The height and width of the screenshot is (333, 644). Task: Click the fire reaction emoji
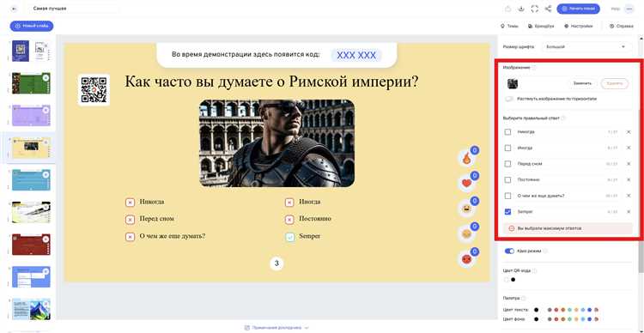point(466,159)
